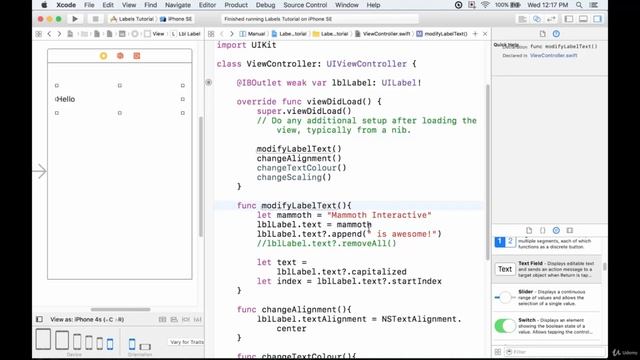
Task: Select the Slider library object
Action: click(547, 298)
